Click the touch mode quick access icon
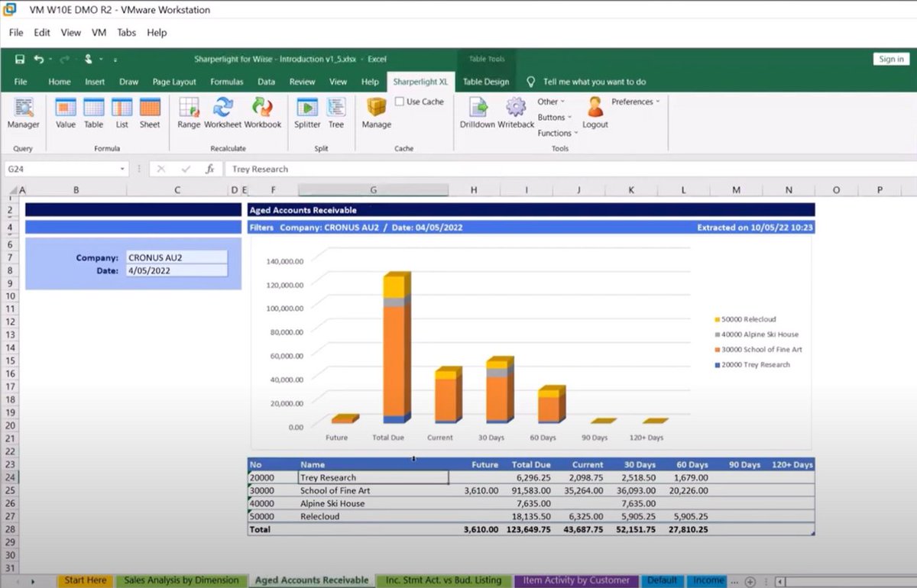917x588 pixels. click(89, 59)
